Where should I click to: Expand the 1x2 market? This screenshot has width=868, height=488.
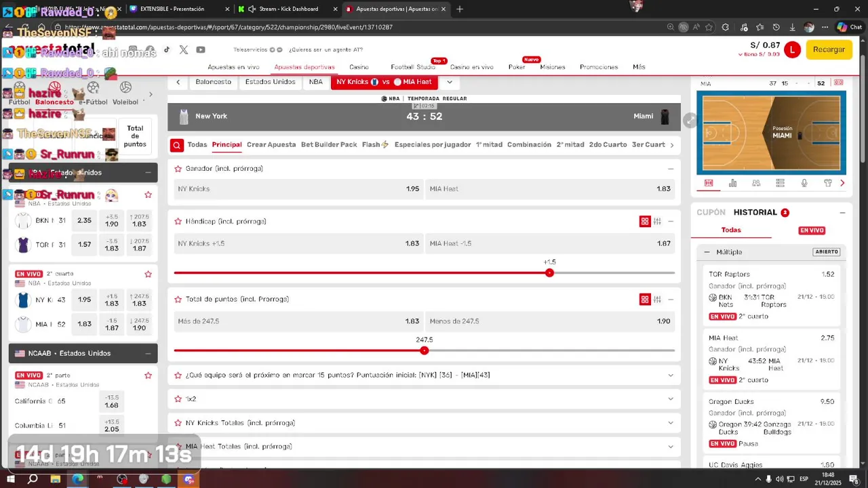(671, 399)
